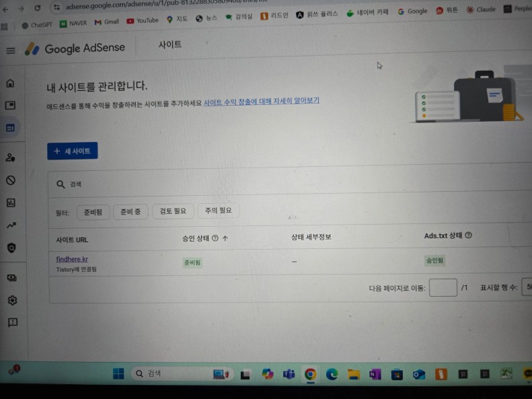Open the Chrome apps grid icon
Viewport: 532px width, 399px height.
[5, 26]
